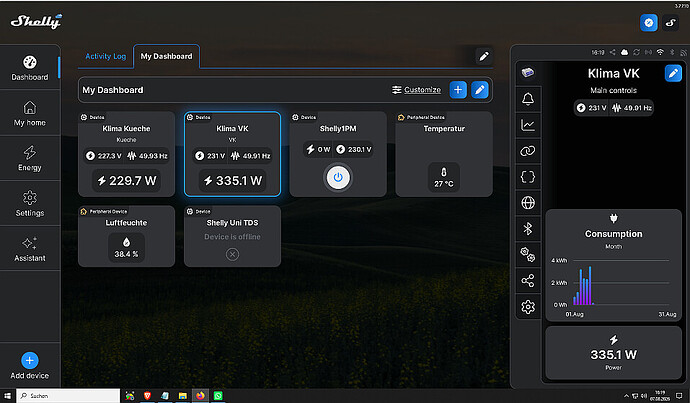Screen dimensions: 690x403
Task: Click the cloud status icon in panel header
Action: pyautogui.click(x=624, y=52)
